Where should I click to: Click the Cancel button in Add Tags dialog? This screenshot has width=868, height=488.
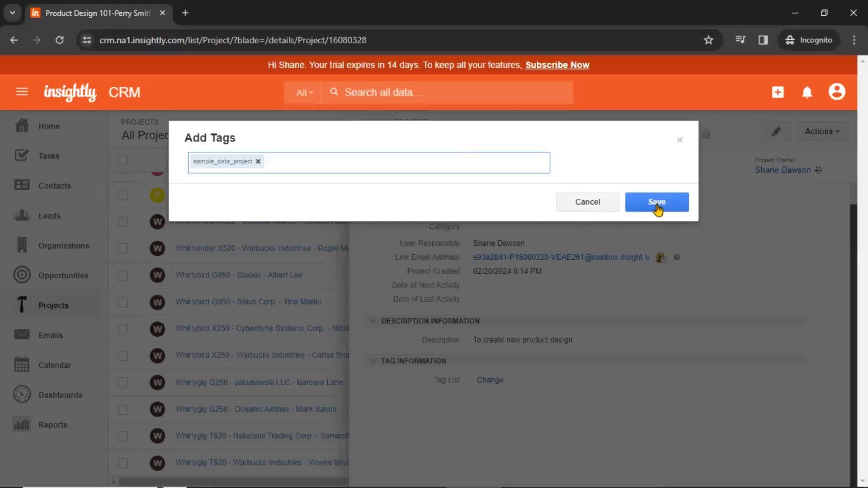[x=587, y=202]
